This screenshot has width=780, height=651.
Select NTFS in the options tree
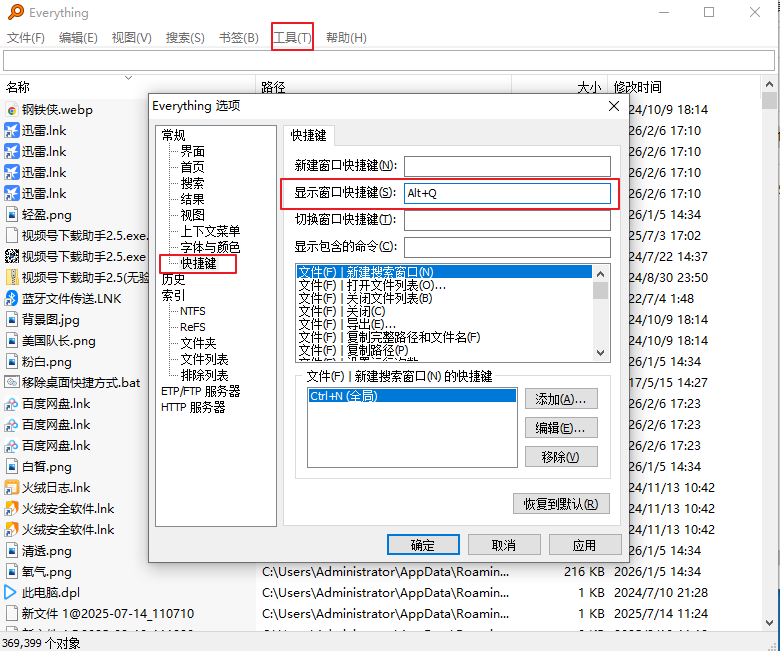pyautogui.click(x=193, y=311)
